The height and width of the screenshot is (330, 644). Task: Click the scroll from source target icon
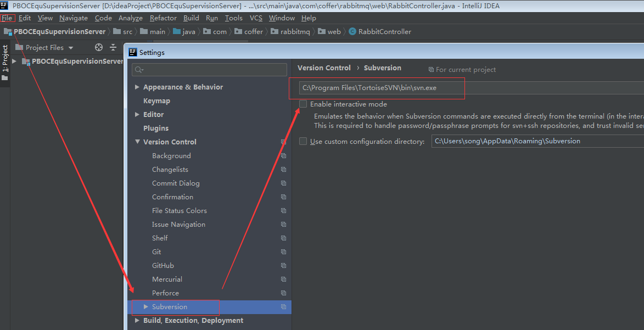point(99,47)
